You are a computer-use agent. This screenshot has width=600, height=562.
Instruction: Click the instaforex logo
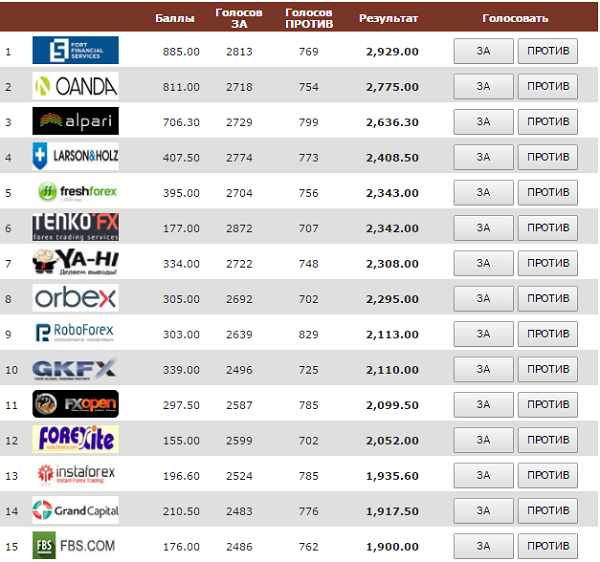(76, 474)
